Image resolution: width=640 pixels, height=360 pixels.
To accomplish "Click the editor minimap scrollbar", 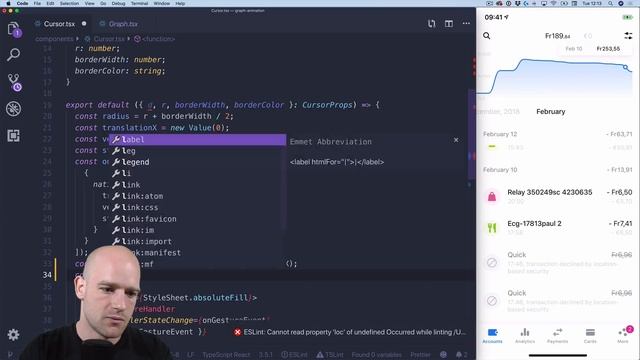I will 471,135.
